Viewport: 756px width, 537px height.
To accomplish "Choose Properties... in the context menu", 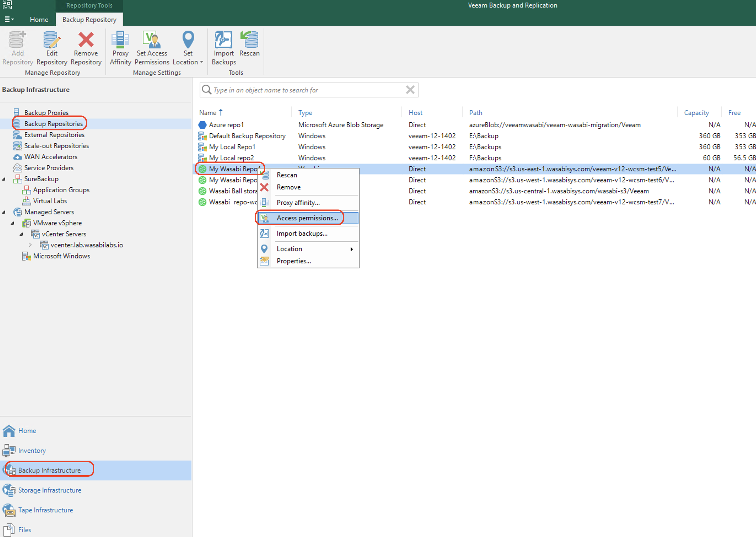I will coord(308,261).
